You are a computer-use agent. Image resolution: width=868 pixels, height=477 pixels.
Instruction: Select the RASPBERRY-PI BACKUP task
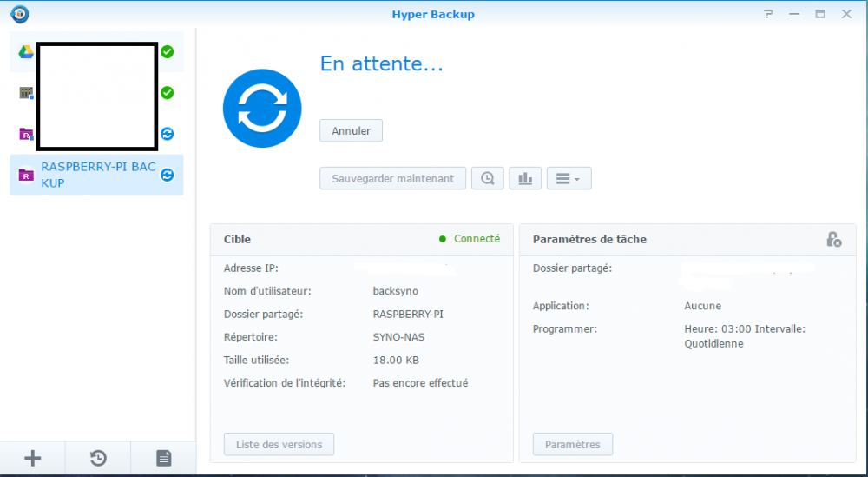click(x=96, y=175)
